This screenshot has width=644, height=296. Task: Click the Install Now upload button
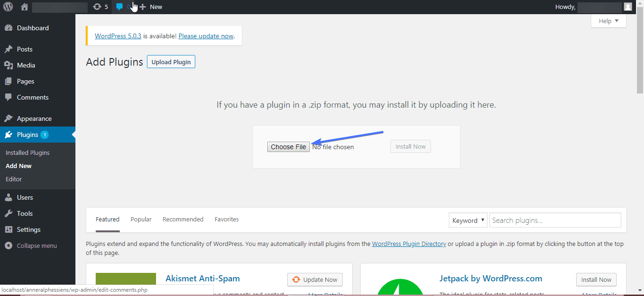point(411,146)
